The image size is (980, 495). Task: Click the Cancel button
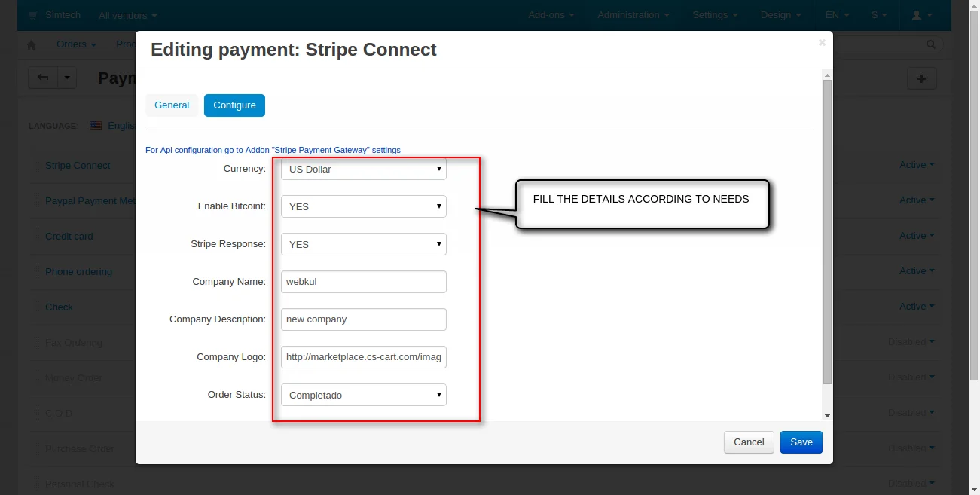pyautogui.click(x=749, y=442)
